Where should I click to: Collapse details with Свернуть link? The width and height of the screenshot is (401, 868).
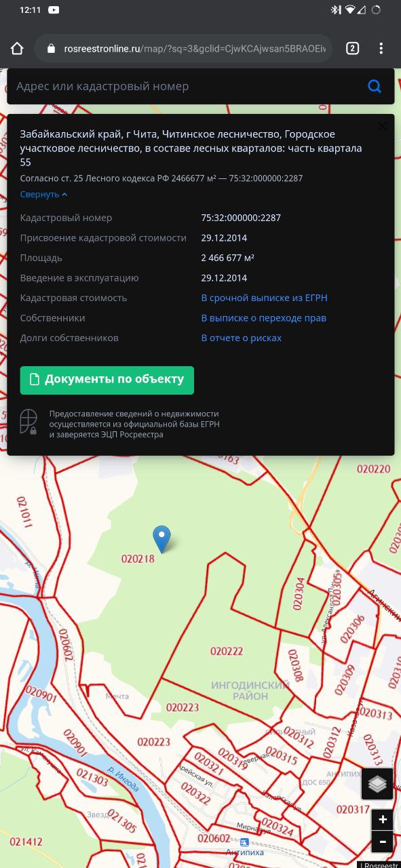click(43, 195)
